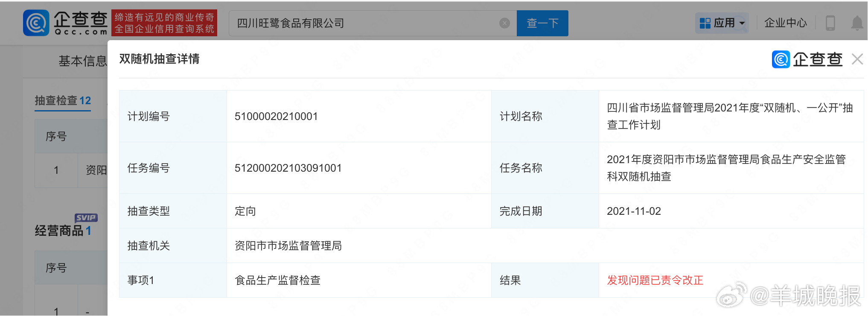Screen dimensions: 868x316
Task: Open the notification bell icon
Action: tap(857, 23)
